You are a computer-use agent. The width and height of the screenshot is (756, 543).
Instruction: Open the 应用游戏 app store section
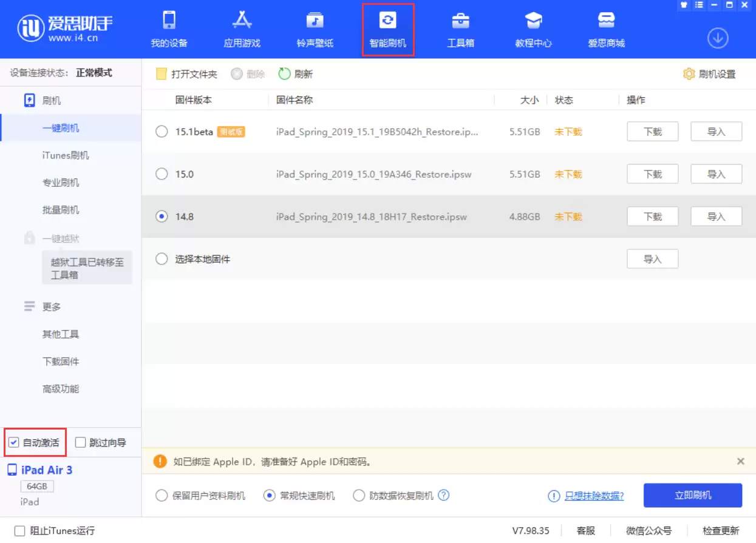(x=242, y=29)
